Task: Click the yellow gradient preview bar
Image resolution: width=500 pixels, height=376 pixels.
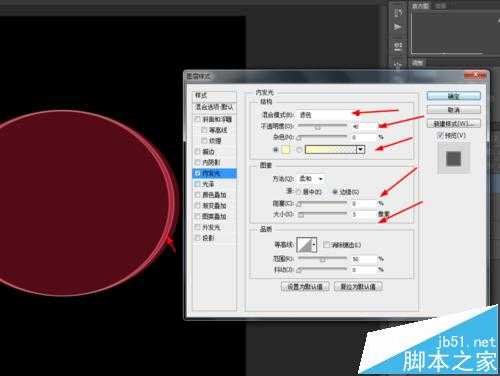Action: pyautogui.click(x=331, y=150)
